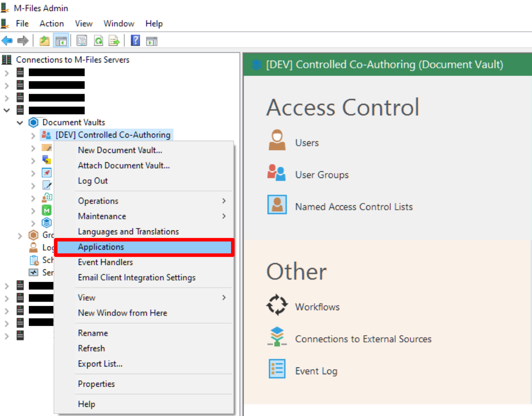Select Event Handlers in the context menu
532x416 pixels.
[144, 263]
